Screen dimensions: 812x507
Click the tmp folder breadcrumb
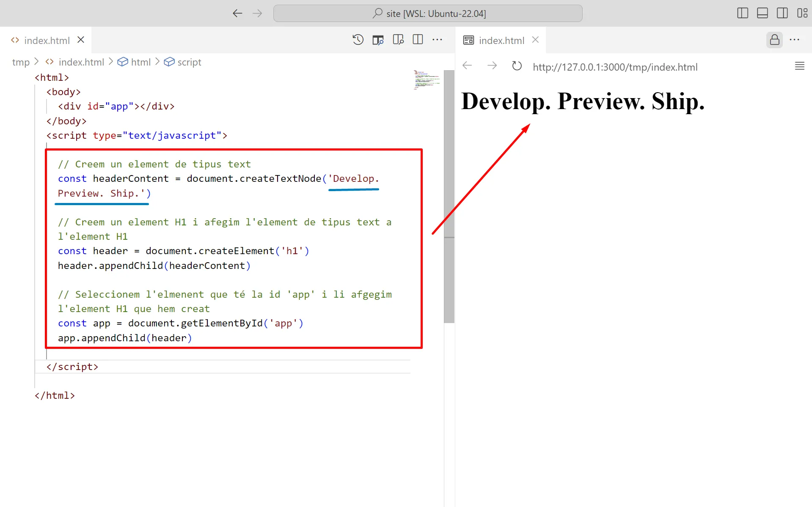[21, 62]
